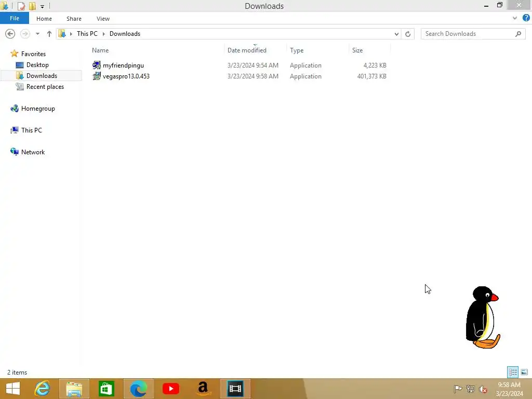Click This PC in the address bar
The height and width of the screenshot is (399, 532).
point(87,34)
